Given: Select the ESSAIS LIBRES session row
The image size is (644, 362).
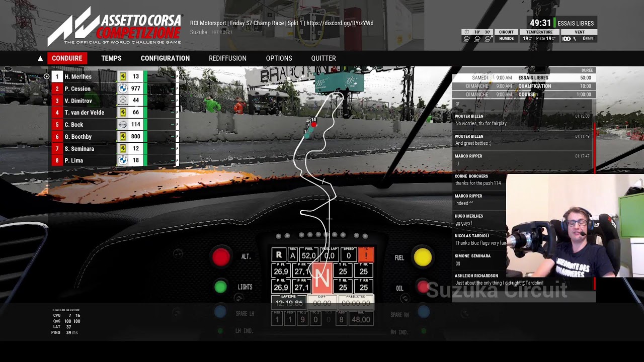Looking at the screenshot, I should 523,78.
